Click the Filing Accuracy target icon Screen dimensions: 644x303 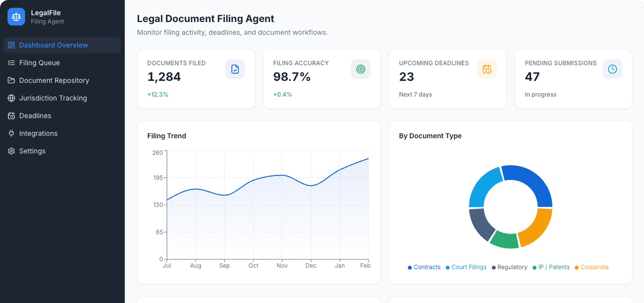[361, 69]
